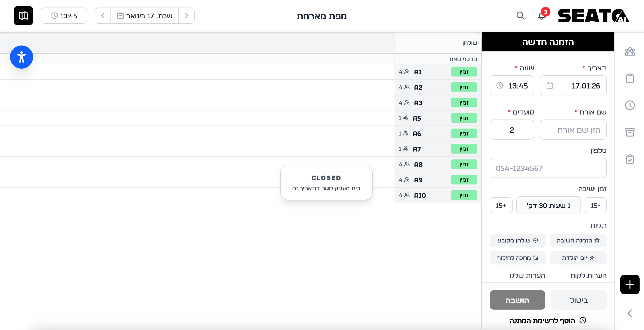Toggle the הזמנה חשובה tag

578,240
